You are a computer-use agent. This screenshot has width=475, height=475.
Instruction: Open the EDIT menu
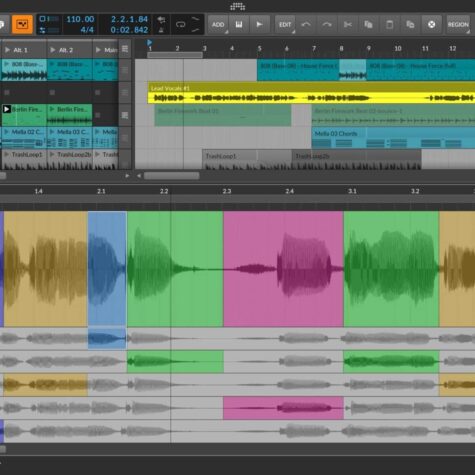click(x=285, y=24)
